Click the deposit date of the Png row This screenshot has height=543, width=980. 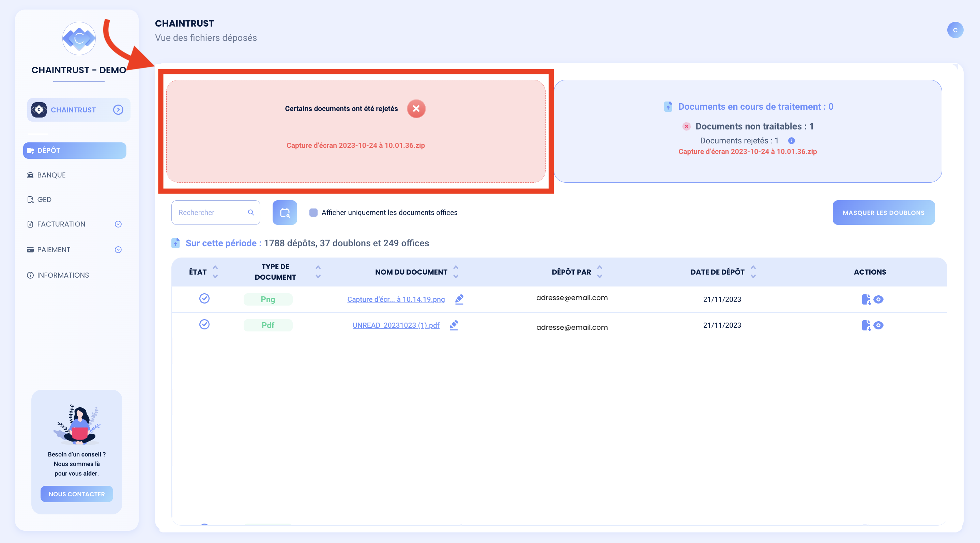coord(722,299)
